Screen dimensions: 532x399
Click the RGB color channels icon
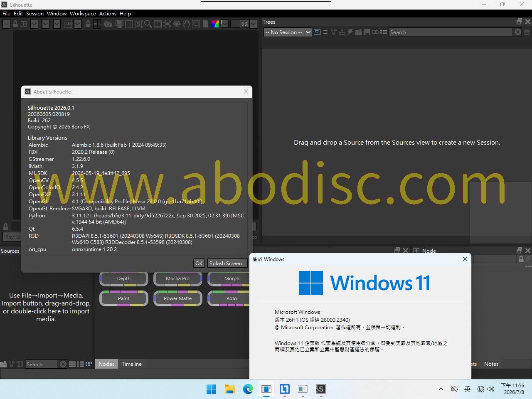pos(215,24)
